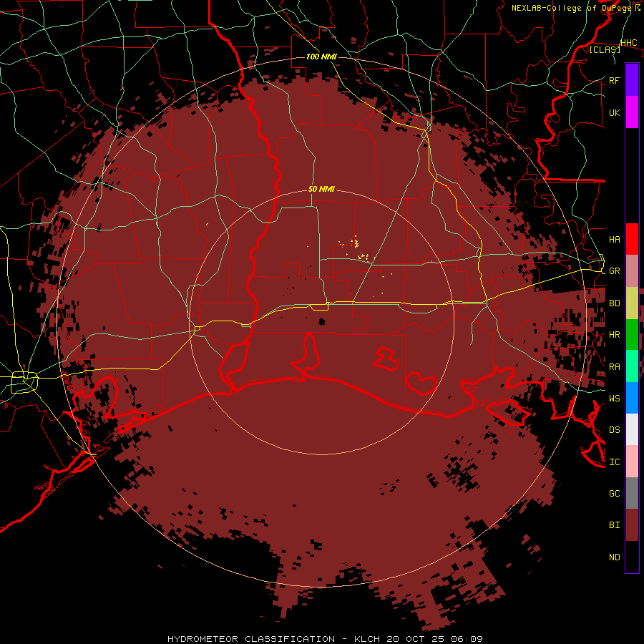Click the RF purple legend swatch

[632, 79]
